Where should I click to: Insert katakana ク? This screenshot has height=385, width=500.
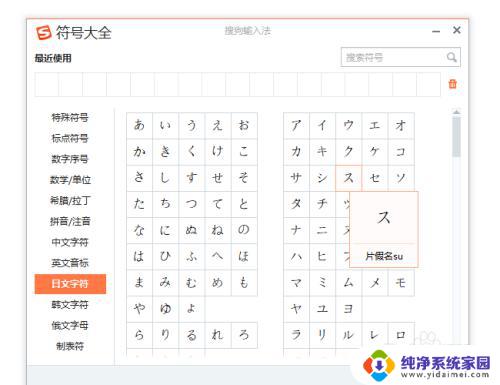[x=349, y=152]
